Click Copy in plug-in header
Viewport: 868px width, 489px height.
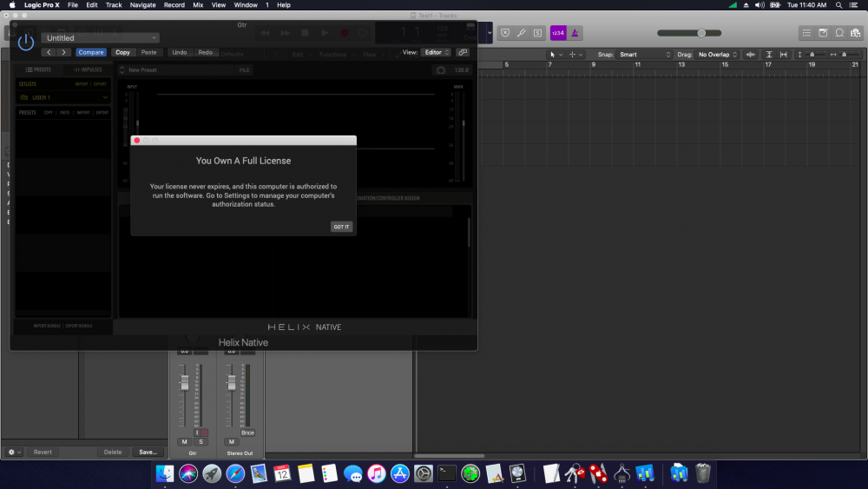click(122, 52)
